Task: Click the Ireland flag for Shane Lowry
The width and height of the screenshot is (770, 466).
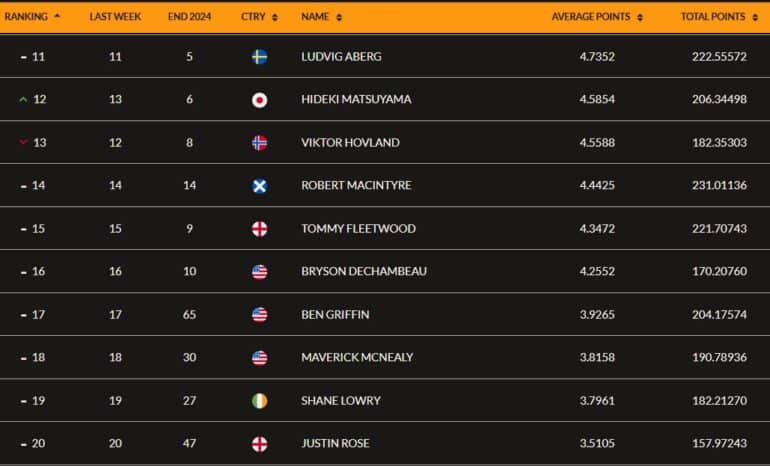Action: 259,401
